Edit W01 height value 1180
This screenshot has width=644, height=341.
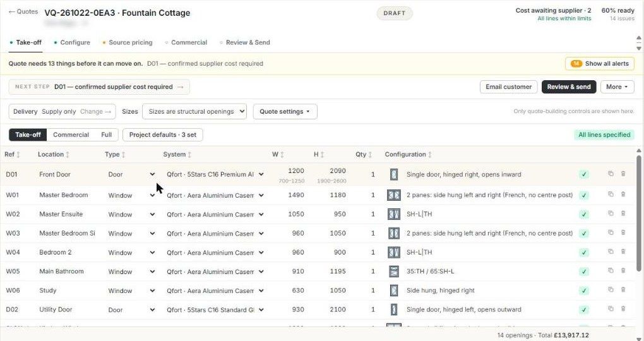coord(338,195)
